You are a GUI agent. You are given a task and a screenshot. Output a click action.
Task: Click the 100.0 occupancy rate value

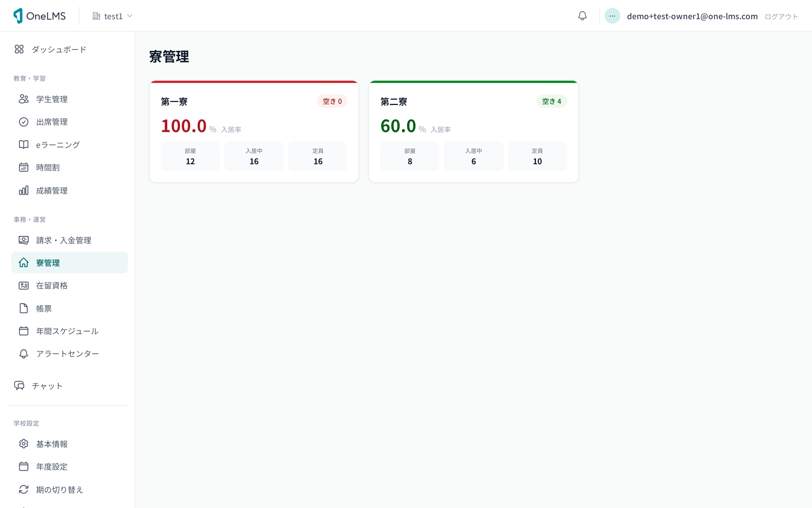[184, 126]
